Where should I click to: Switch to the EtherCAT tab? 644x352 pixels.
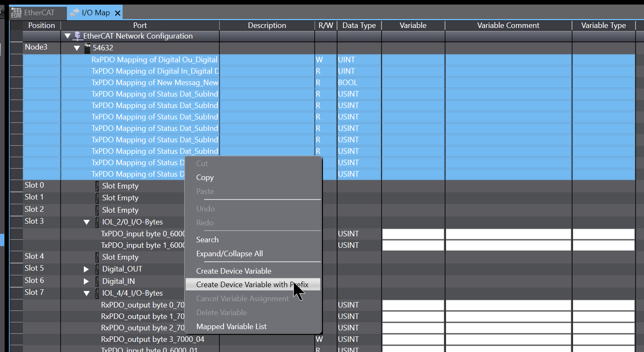click(38, 13)
